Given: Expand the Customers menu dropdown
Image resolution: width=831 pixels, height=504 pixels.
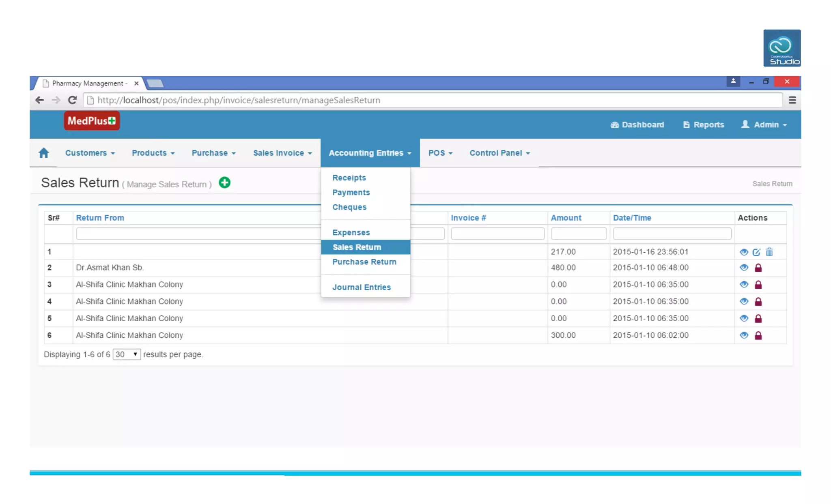Looking at the screenshot, I should pyautogui.click(x=90, y=153).
